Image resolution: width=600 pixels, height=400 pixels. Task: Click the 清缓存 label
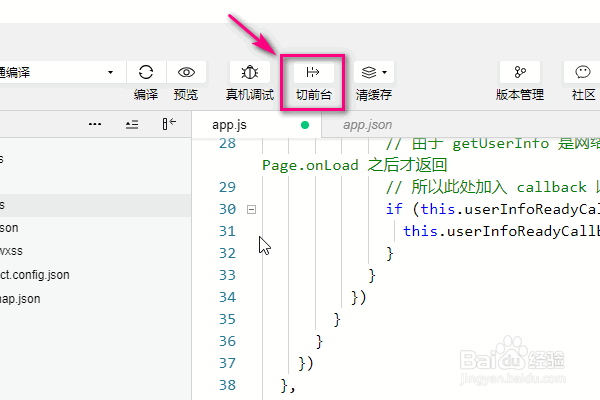[373, 95]
